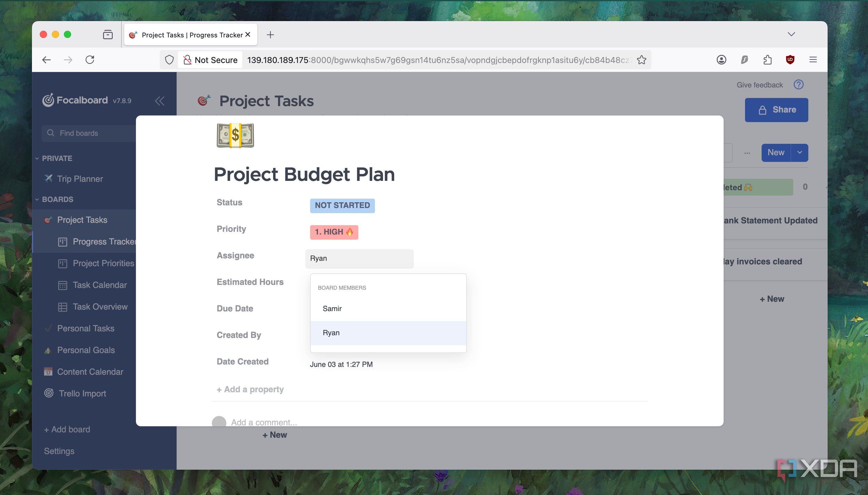Open the Trello Import board
Image resolution: width=868 pixels, height=495 pixels.
(x=75, y=394)
